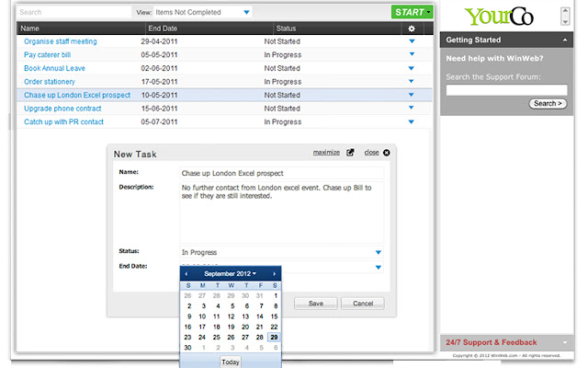Select September 19 in the calendar
The width and height of the screenshot is (588, 368).
coord(231,328)
